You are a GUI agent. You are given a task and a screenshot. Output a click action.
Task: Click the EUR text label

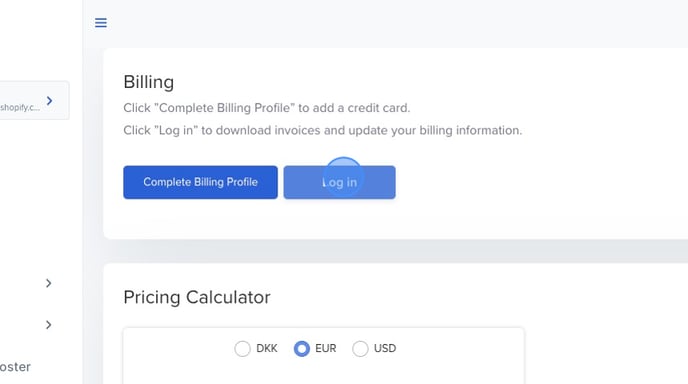(x=326, y=348)
